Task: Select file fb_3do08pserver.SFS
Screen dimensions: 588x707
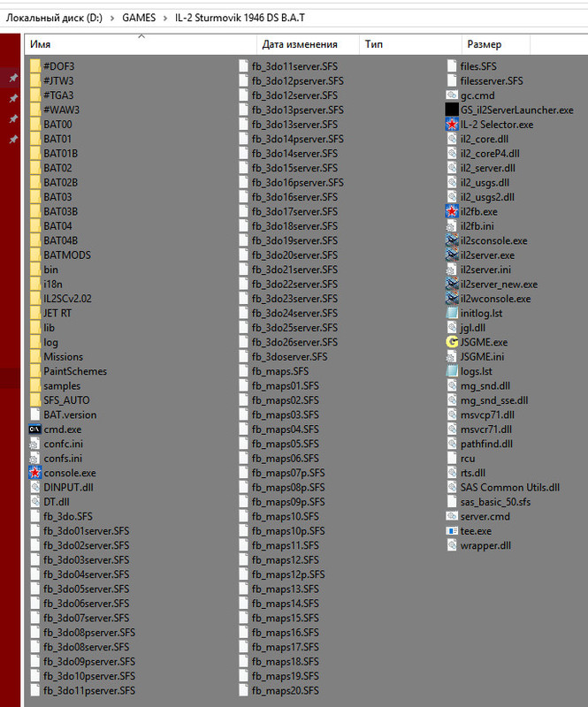Action: [x=89, y=632]
